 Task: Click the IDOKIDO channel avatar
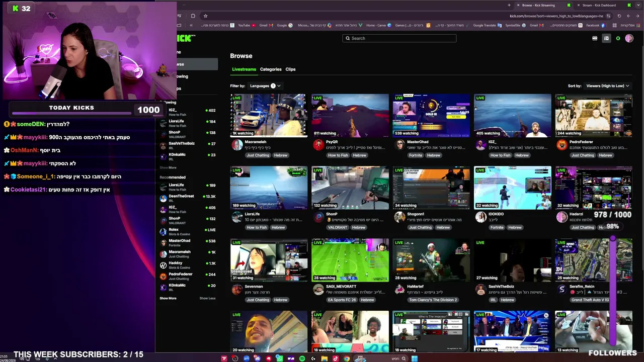480,217
